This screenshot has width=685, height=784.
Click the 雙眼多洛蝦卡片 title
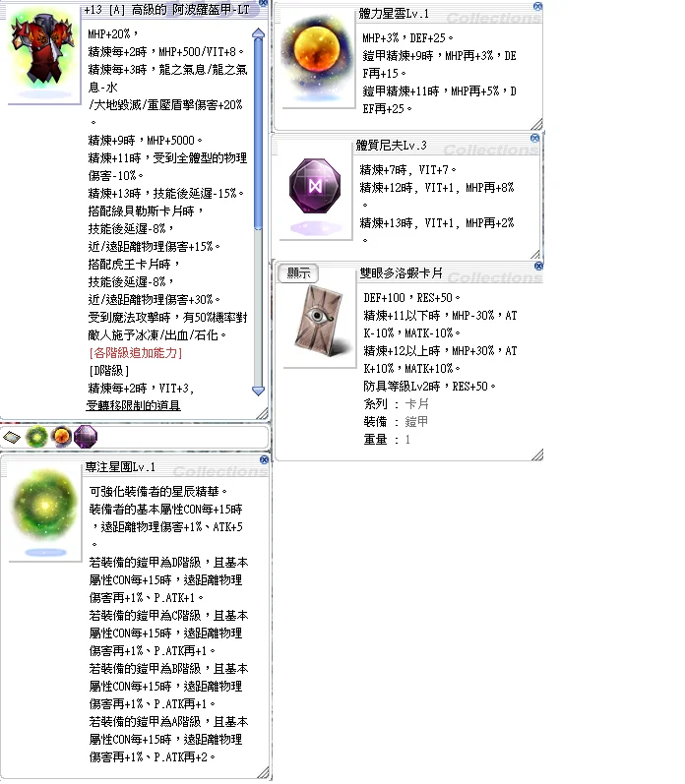pyautogui.click(x=401, y=273)
